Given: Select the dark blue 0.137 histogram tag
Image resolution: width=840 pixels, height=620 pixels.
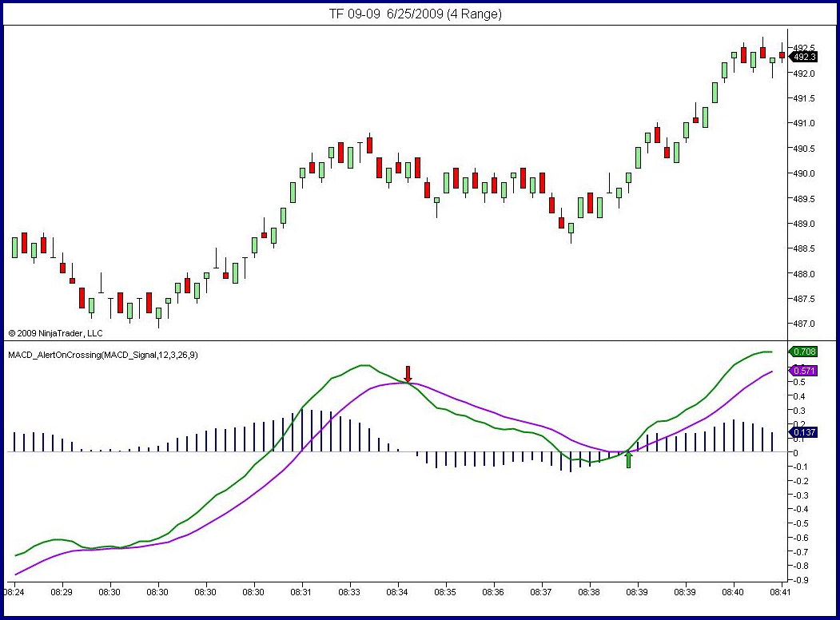Looking at the screenshot, I should [803, 433].
